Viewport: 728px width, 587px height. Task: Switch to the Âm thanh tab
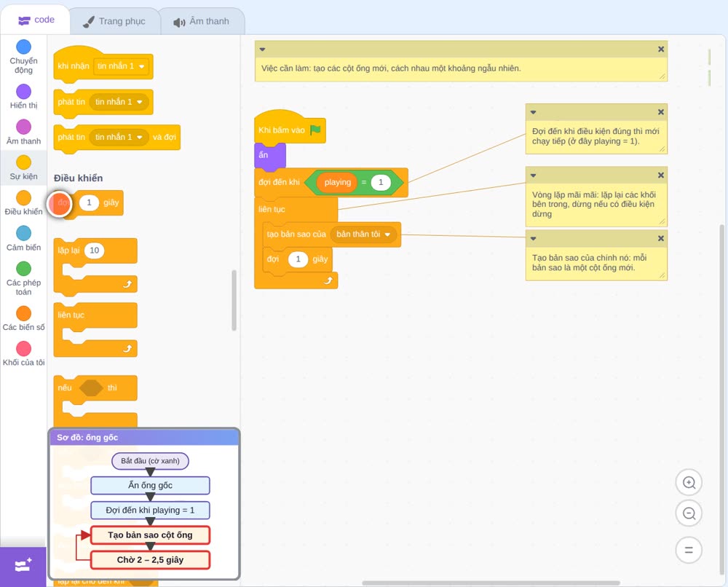tap(202, 21)
